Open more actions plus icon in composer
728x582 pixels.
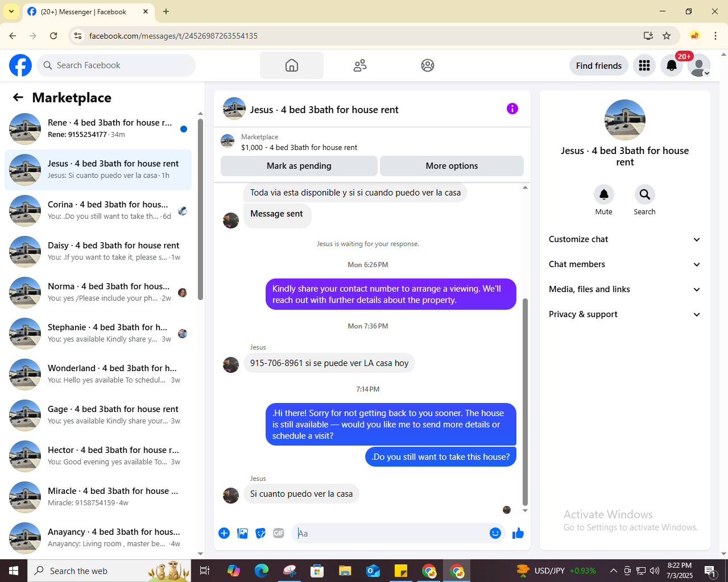(224, 533)
